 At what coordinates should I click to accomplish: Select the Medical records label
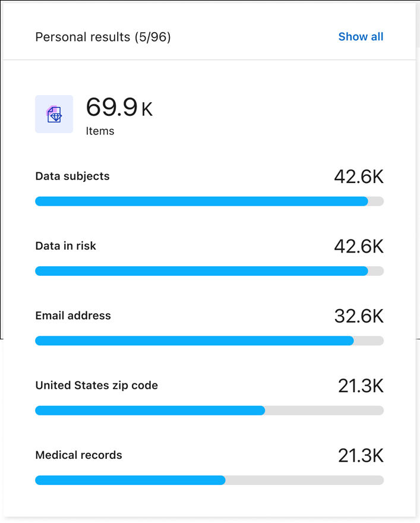tap(78, 455)
